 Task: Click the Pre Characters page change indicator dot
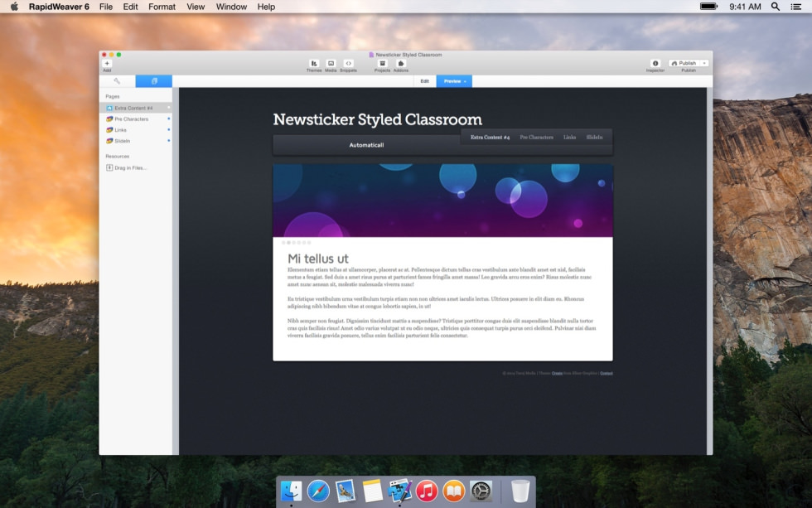[169, 119]
